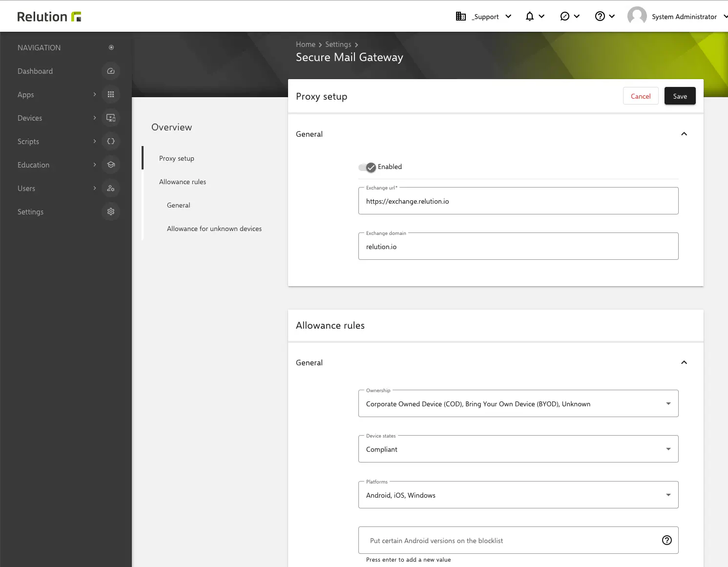Image resolution: width=728 pixels, height=567 pixels.
Task: Click the compass icon in the top bar
Action: pos(566,16)
